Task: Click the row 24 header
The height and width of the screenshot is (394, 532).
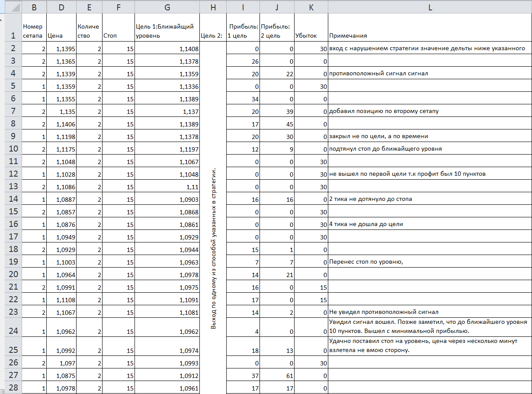Action: pyautogui.click(x=13, y=331)
